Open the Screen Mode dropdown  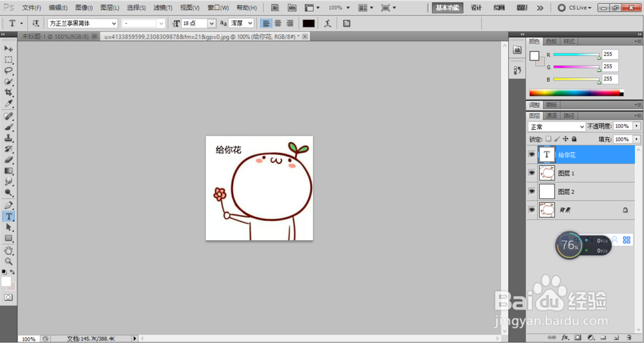(388, 8)
